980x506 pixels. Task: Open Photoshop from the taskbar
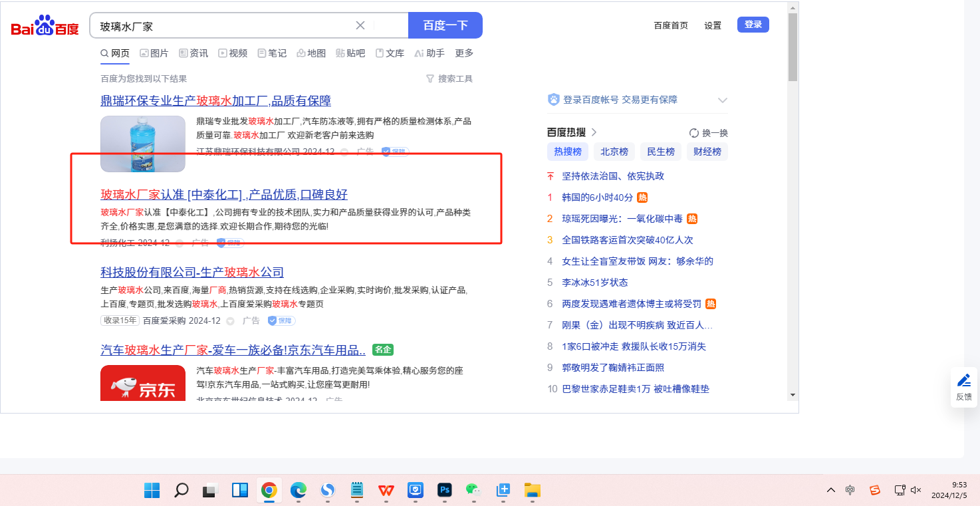pos(445,491)
